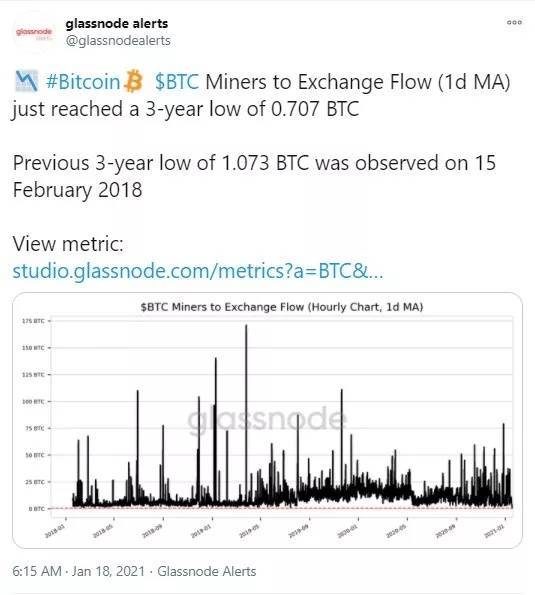Click the tallest spike near 175 BTC
The height and width of the screenshot is (595, 535).
[246, 379]
